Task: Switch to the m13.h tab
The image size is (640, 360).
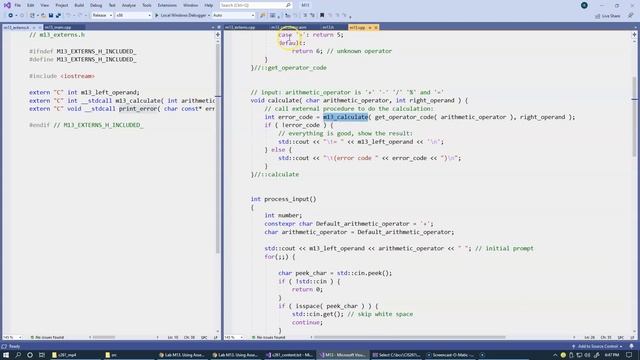Action: 328,27
